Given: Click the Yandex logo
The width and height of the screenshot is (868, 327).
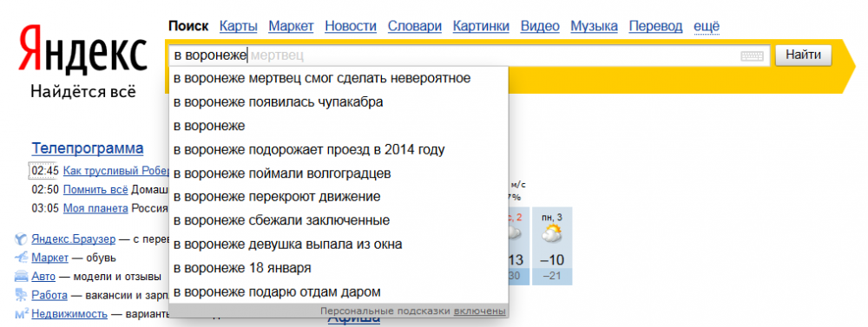Looking at the screenshot, I should (82, 49).
